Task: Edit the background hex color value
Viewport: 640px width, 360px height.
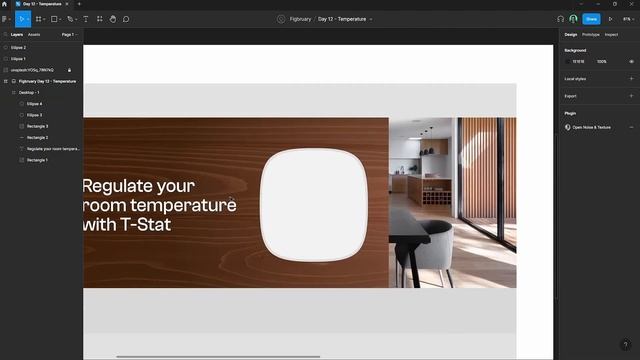Action: pos(578,62)
